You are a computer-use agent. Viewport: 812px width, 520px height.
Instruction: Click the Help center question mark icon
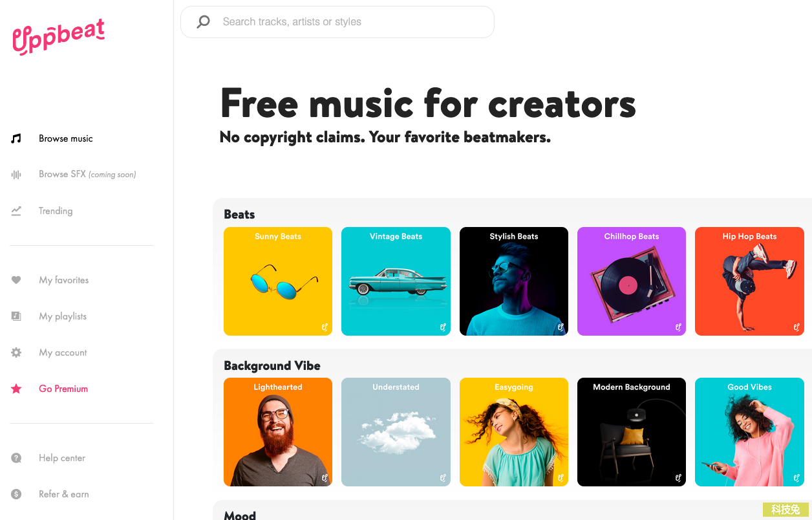click(x=16, y=458)
